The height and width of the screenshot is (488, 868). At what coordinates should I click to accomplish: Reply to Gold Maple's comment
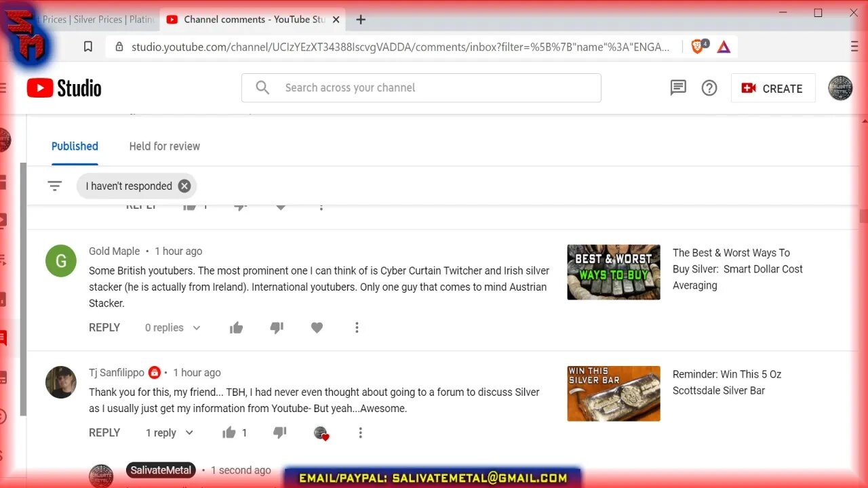(x=104, y=328)
